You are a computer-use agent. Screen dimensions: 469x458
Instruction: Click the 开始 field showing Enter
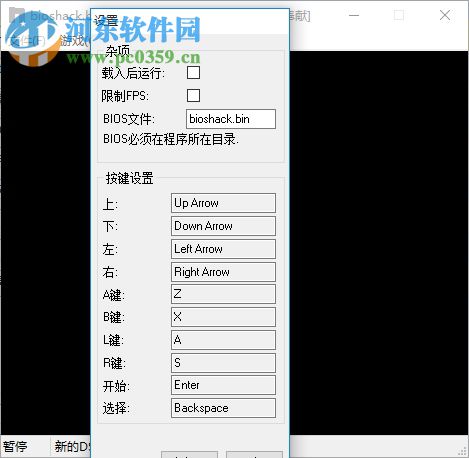pyautogui.click(x=223, y=385)
